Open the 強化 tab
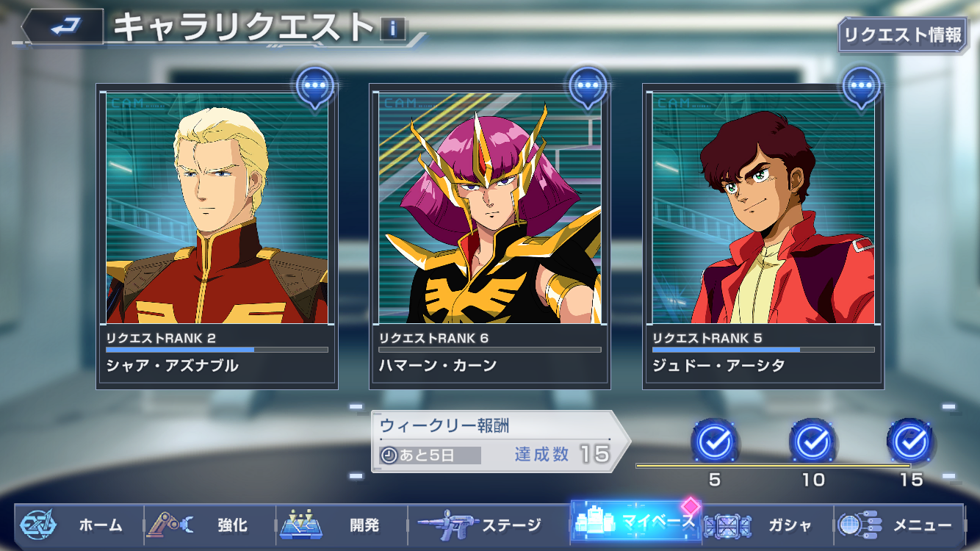The width and height of the screenshot is (980, 551). coord(210,525)
